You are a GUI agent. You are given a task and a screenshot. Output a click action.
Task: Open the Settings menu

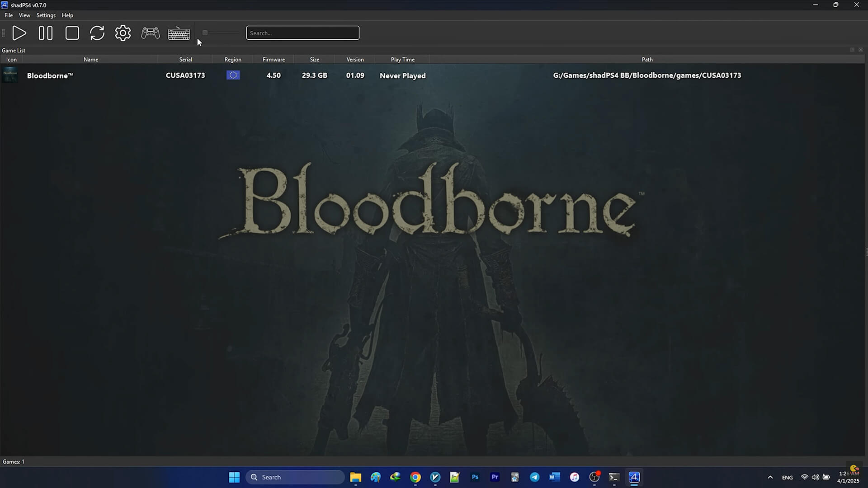(x=46, y=15)
